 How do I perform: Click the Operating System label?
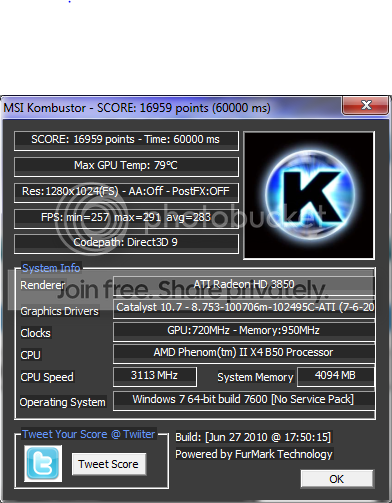pos(63,402)
